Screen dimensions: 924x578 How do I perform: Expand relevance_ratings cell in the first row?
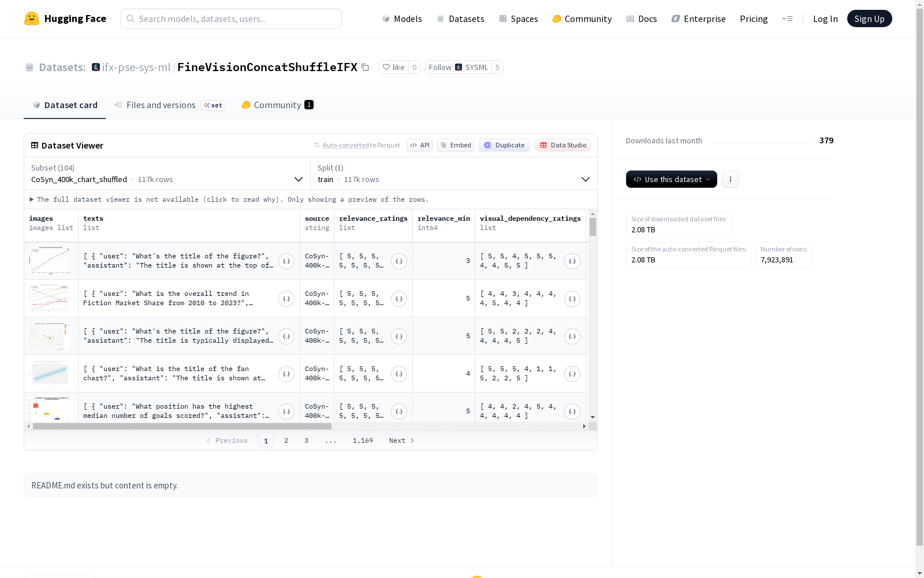coord(399,261)
